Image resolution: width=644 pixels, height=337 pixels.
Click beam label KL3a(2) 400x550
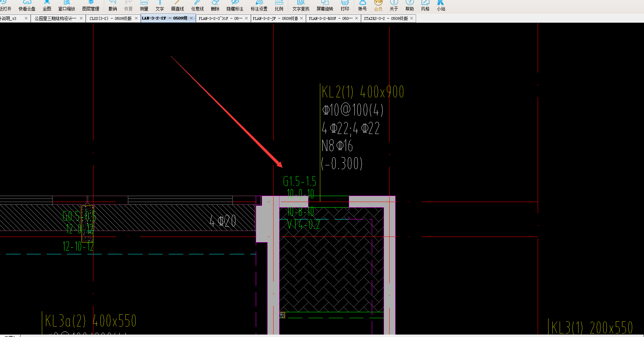pos(91,321)
